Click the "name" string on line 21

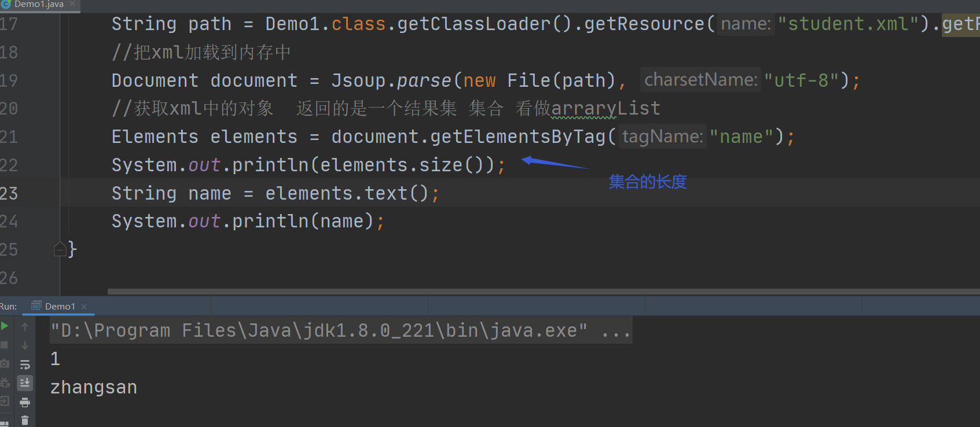pos(742,137)
